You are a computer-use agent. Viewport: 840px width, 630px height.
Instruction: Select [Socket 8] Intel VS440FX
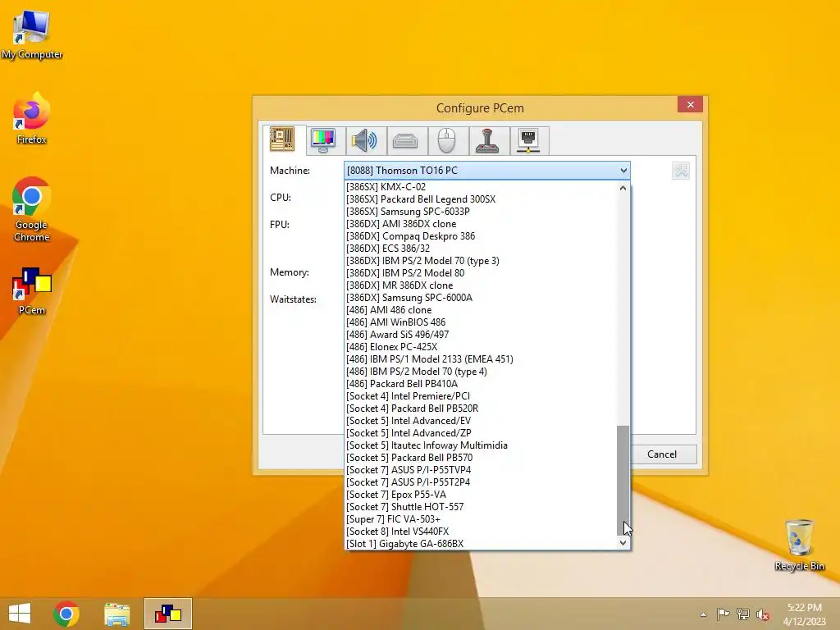coord(481,532)
